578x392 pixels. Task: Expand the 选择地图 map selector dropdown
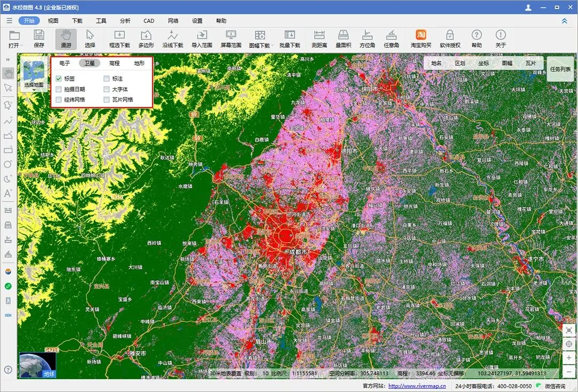pos(34,74)
